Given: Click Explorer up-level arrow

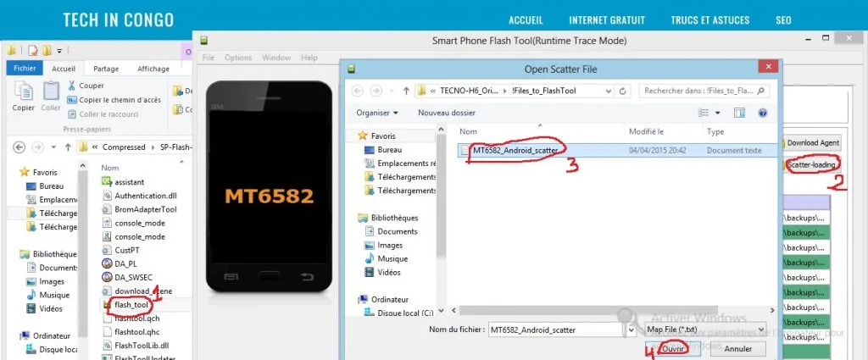Looking at the screenshot, I should pyautogui.click(x=68, y=147).
